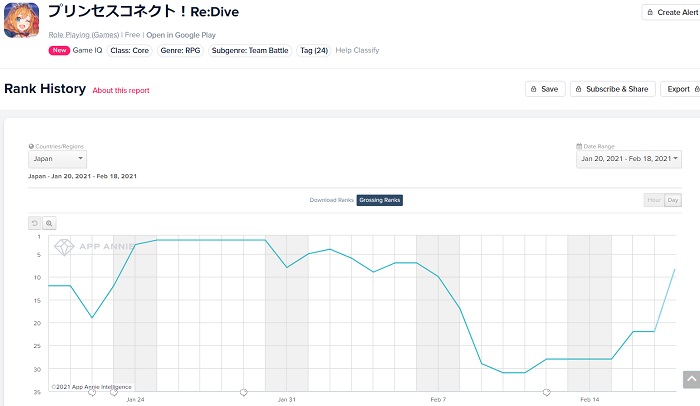Image resolution: width=700 pixels, height=406 pixels.
Task: Open the Role Playing (Games) category link
Action: [83, 35]
